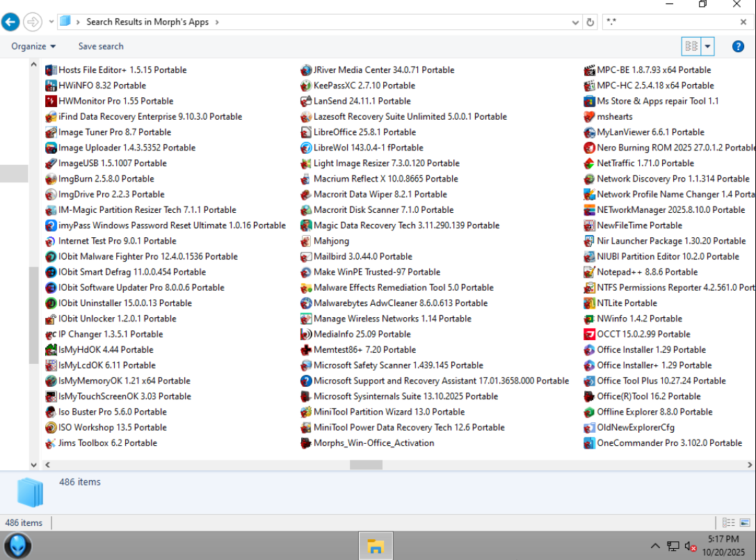This screenshot has height=560, width=756.
Task: Select Morphs_Win-Office_Activation file name
Action: 373,443
